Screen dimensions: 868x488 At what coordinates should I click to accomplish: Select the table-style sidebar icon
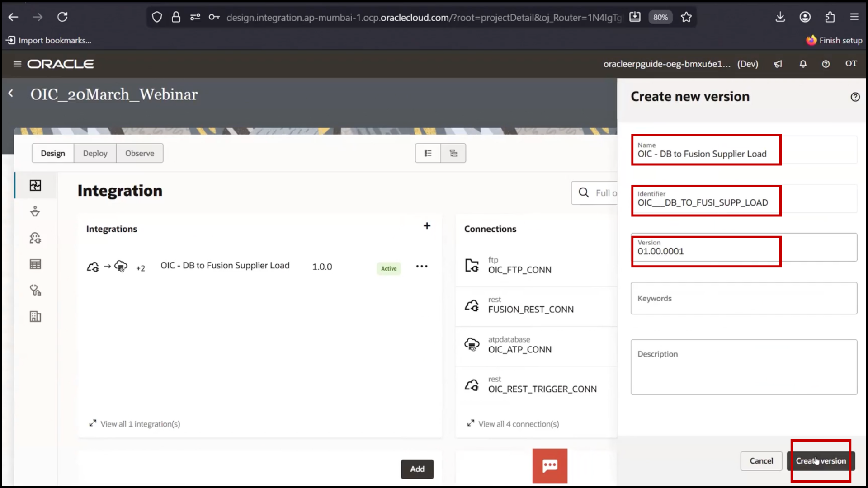35,264
